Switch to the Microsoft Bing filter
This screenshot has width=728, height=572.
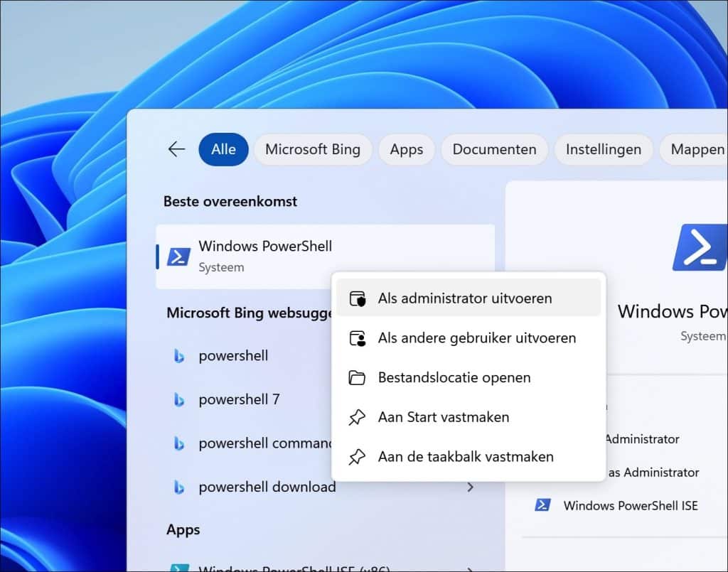pyautogui.click(x=313, y=149)
